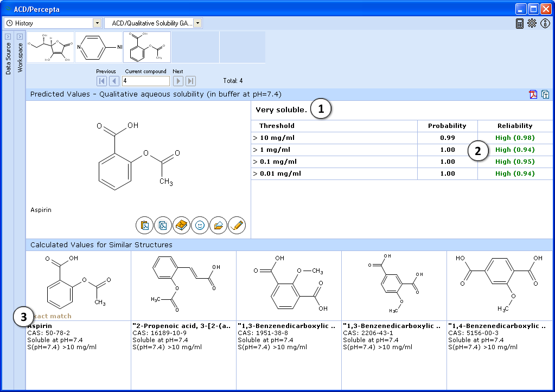
Task: Click the '> 1 mg/ml' threshold row
Action: (x=402, y=150)
